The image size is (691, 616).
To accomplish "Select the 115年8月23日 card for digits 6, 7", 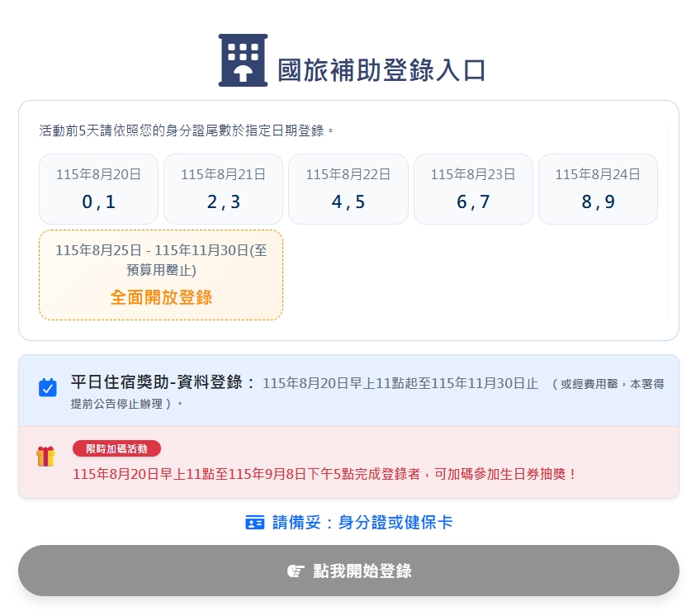I will (473, 189).
